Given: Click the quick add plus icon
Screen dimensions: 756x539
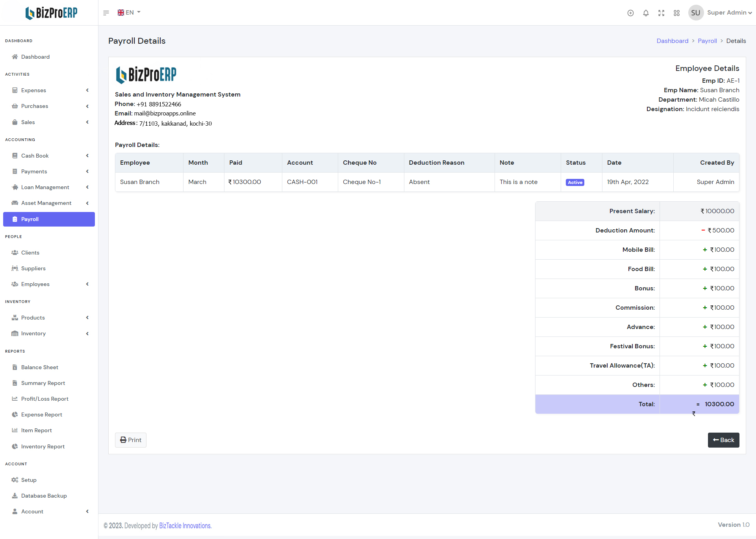Looking at the screenshot, I should [x=630, y=13].
